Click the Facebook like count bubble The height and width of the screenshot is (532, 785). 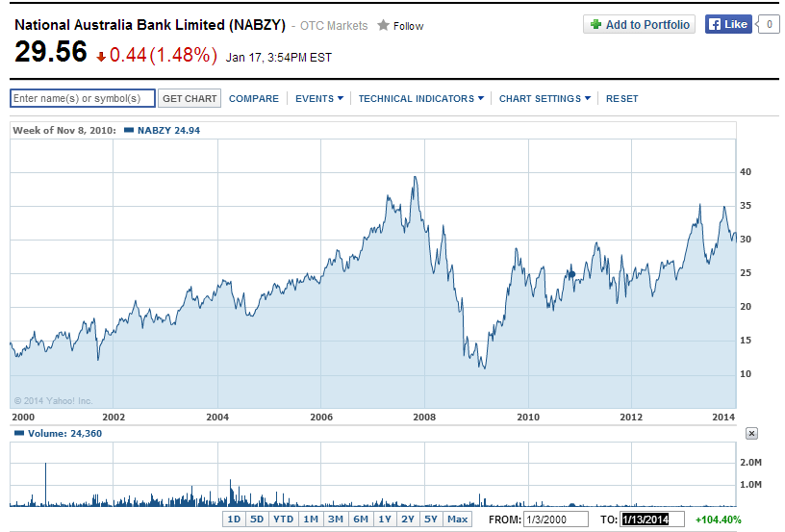click(x=769, y=24)
